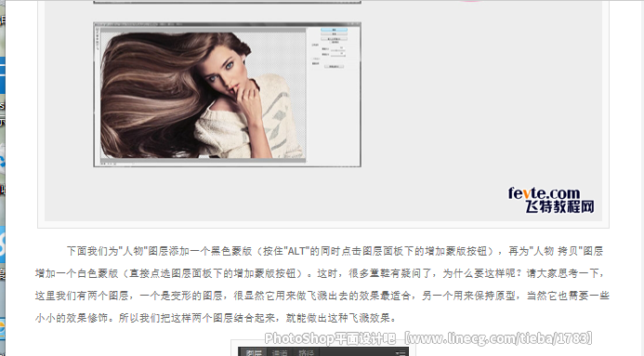This screenshot has width=644, height=356.
Task: Open the tutorial image of woman with flowing hair
Action: pos(227,95)
